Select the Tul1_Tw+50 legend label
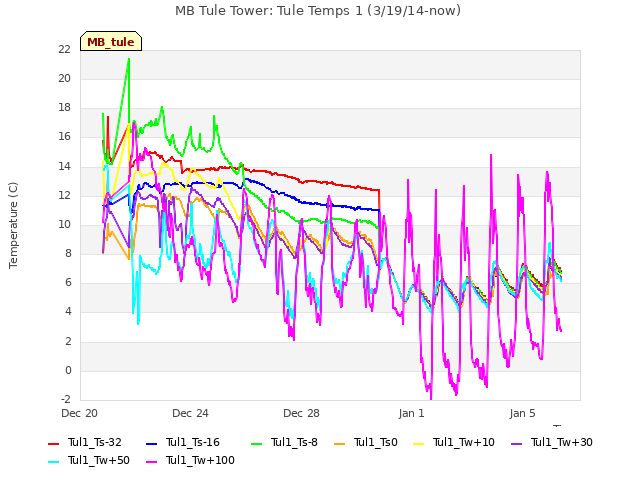The image size is (640, 480). click(x=99, y=460)
